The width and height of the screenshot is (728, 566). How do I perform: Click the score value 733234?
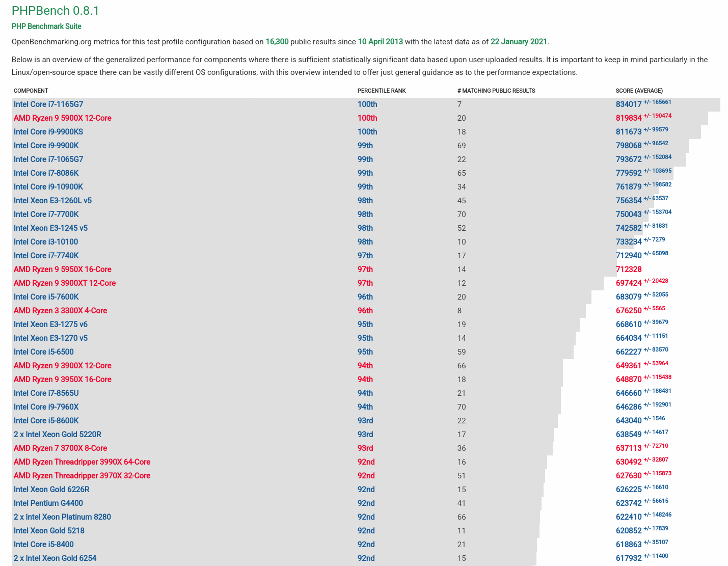(629, 242)
